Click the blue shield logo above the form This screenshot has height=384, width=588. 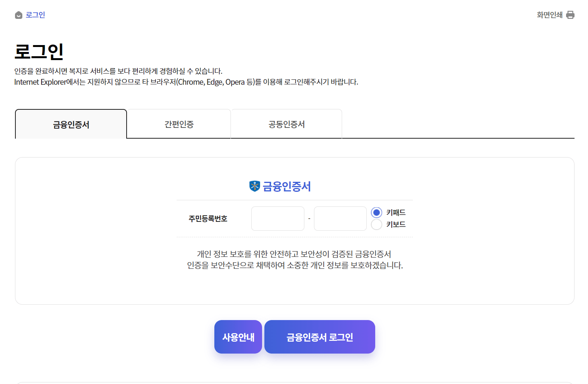pyautogui.click(x=255, y=186)
